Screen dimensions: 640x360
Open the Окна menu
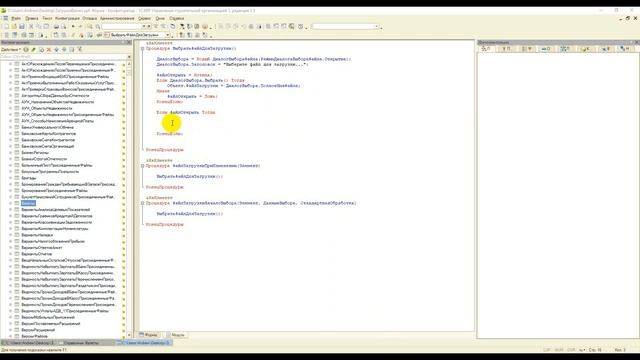[160, 18]
